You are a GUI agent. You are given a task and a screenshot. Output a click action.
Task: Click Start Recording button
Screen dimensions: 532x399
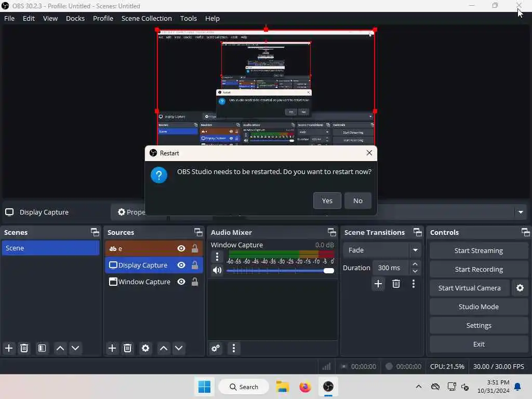coord(478,270)
